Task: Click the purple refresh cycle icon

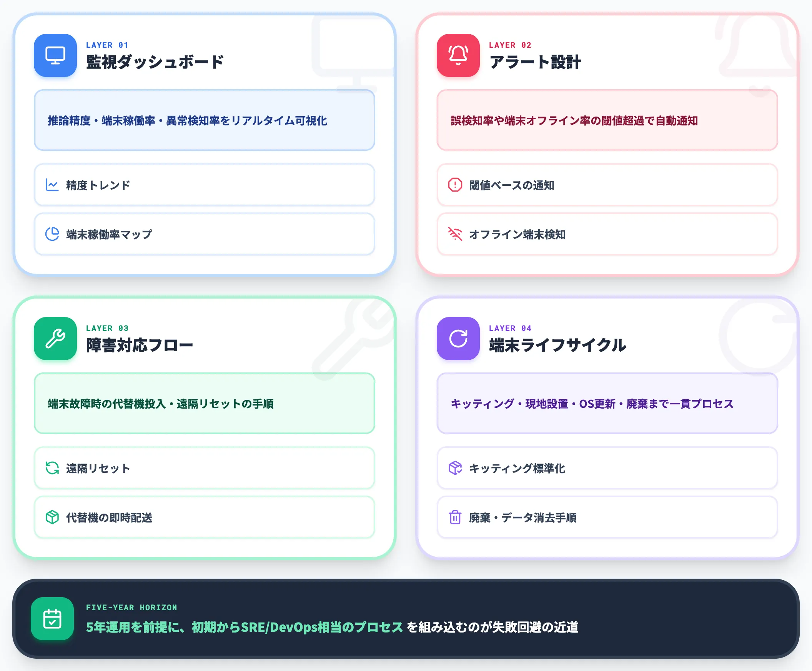Action: coord(458,339)
